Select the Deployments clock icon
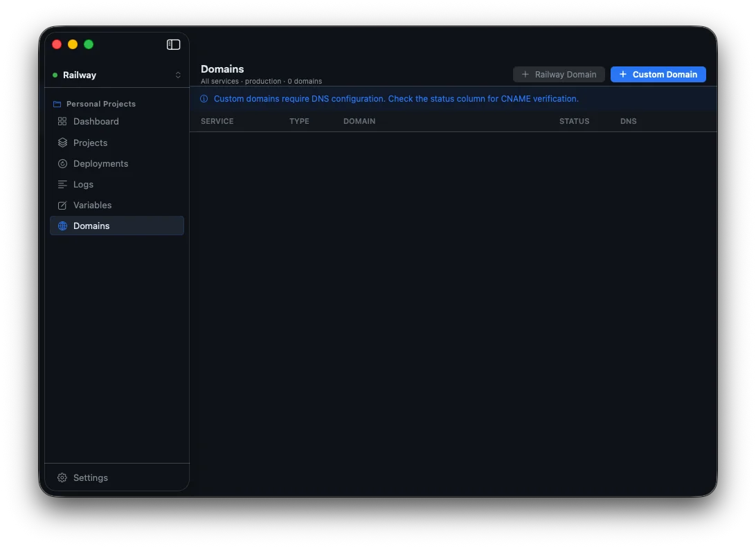 (62, 163)
